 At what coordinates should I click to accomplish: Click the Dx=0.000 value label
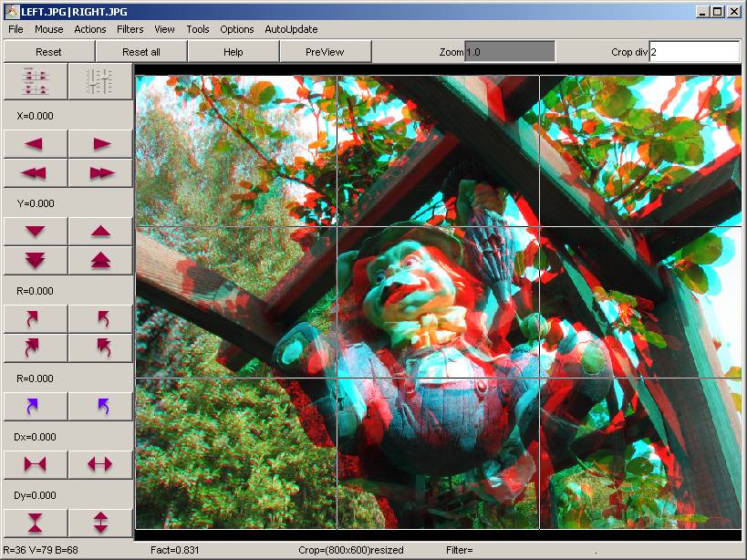[35, 437]
